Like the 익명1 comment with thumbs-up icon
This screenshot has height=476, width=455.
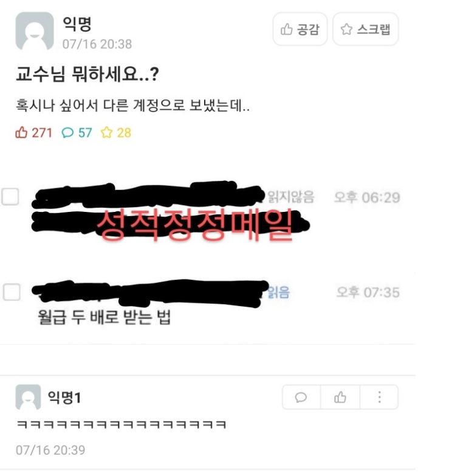tap(340, 397)
